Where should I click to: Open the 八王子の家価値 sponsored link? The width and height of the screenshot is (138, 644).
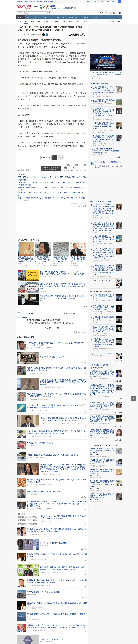tap(44, 592)
